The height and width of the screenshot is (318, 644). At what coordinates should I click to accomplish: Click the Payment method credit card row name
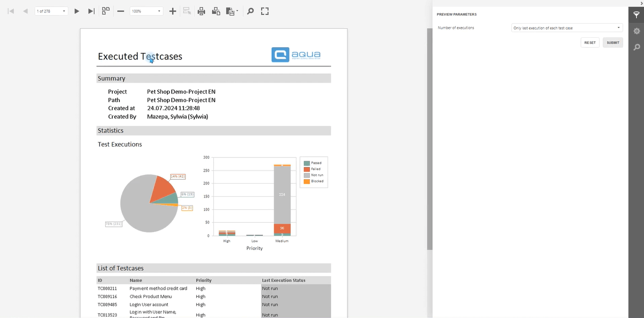tap(159, 288)
